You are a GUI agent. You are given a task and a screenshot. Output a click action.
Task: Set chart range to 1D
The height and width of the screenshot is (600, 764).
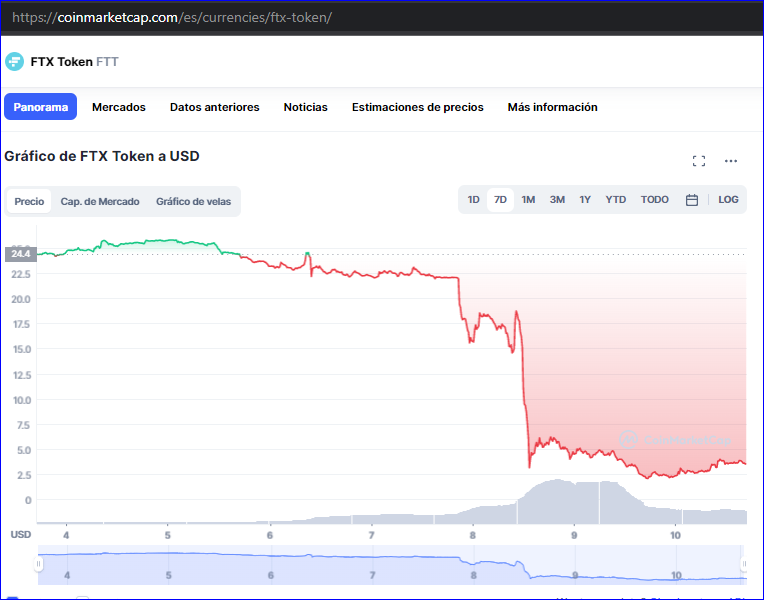474,199
